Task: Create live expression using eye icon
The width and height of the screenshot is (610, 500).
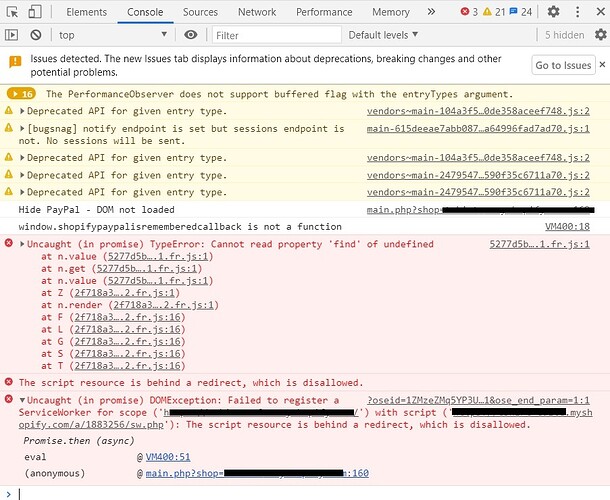Action: pyautogui.click(x=190, y=35)
